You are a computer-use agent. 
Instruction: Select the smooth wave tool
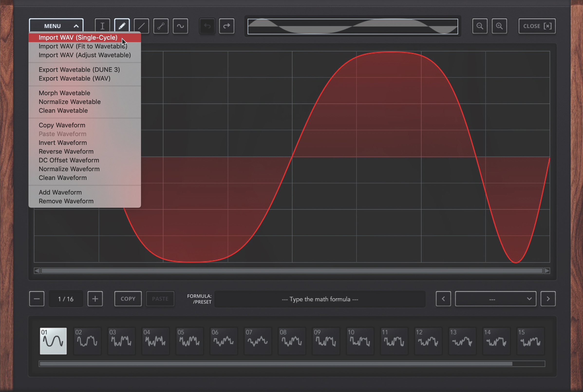click(180, 26)
